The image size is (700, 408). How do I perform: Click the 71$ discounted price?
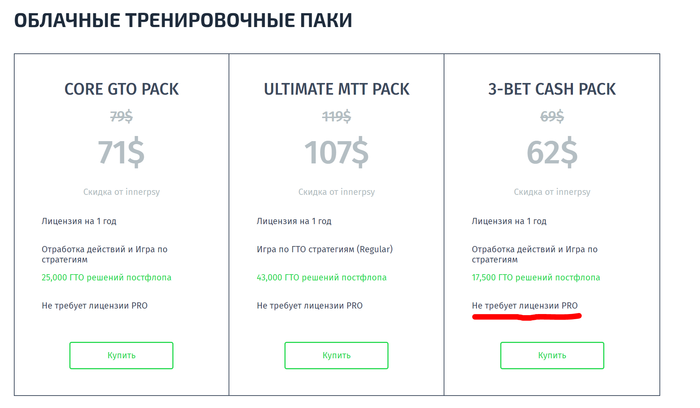[121, 152]
